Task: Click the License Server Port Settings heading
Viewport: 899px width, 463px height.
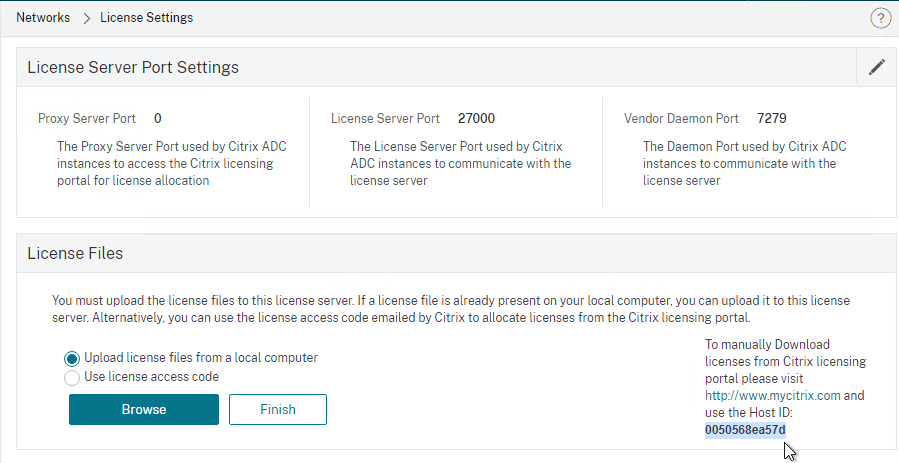Action: [133, 67]
